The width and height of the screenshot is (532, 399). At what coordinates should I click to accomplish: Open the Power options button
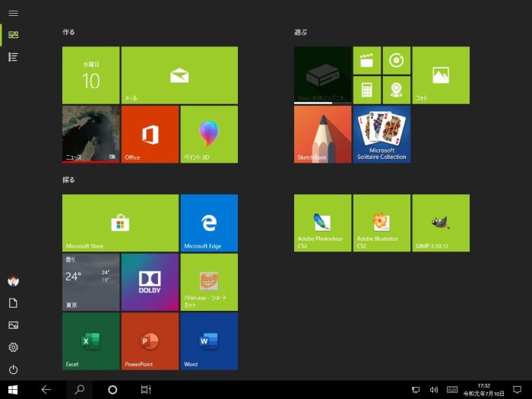point(13,369)
